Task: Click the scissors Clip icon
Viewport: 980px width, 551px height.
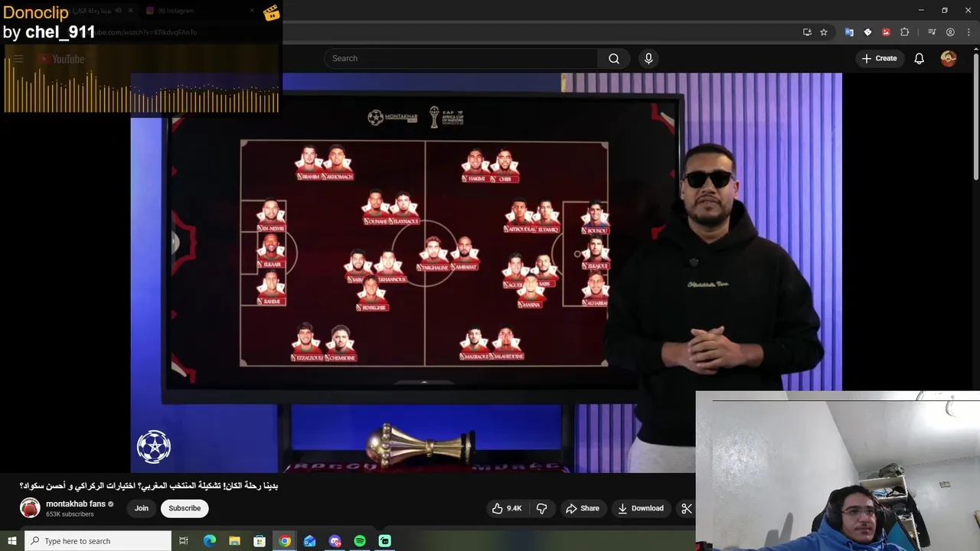Action: tap(687, 508)
